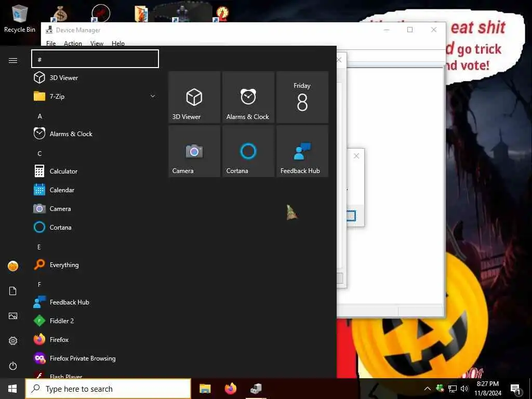Click the Power button in Start
The height and width of the screenshot is (399, 532).
pos(13,366)
